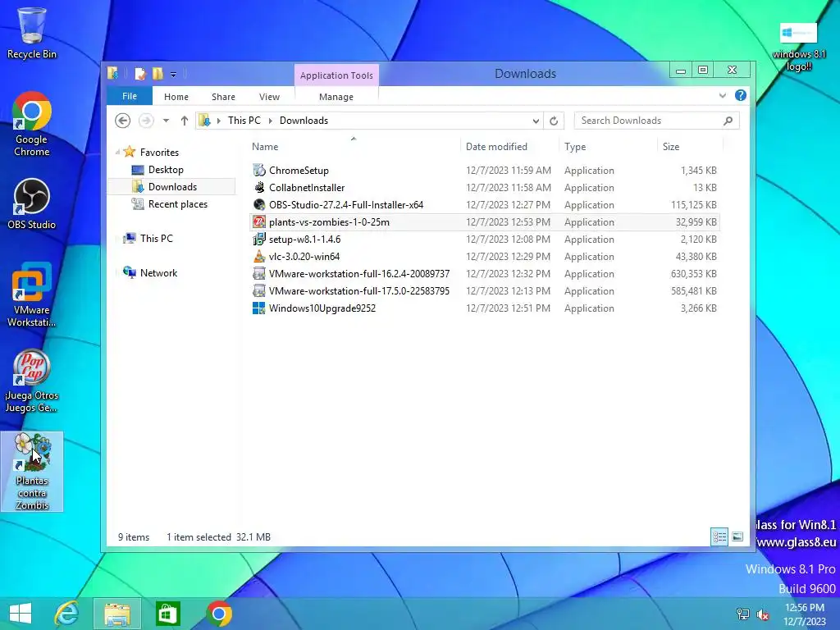Open the OBS Studio desktop shortcut
Image resolution: width=840 pixels, height=630 pixels.
click(32, 203)
